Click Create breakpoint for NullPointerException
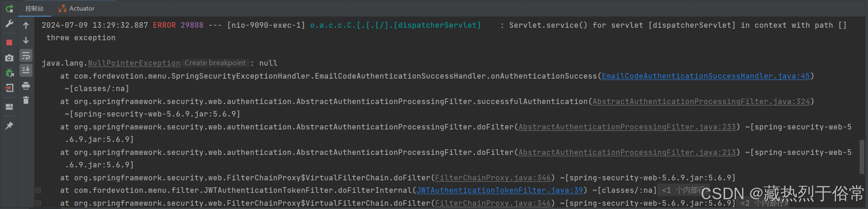 (x=215, y=63)
